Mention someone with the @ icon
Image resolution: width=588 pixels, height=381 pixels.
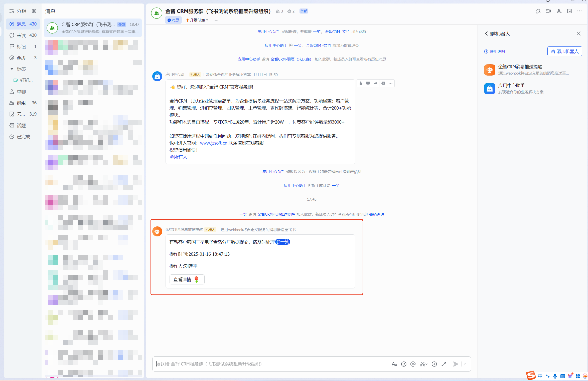pos(413,364)
